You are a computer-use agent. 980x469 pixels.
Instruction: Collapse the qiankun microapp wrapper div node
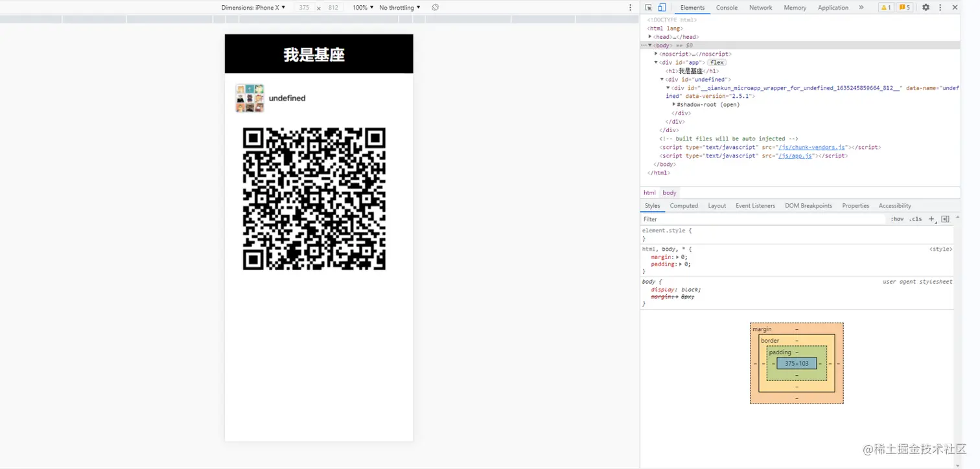point(668,87)
